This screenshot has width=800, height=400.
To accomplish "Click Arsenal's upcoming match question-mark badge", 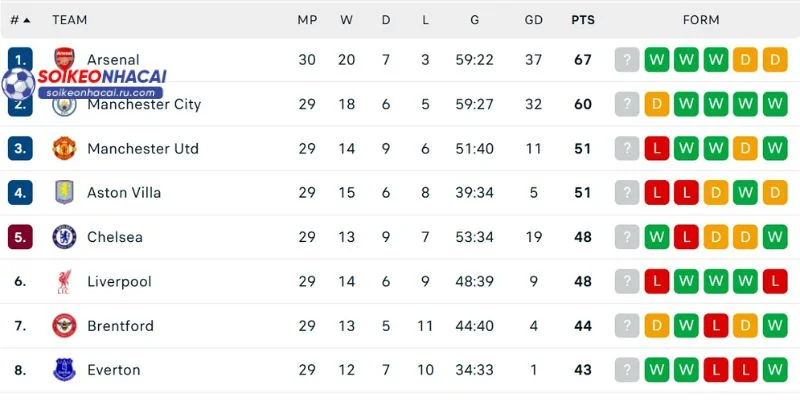I will tap(627, 60).
